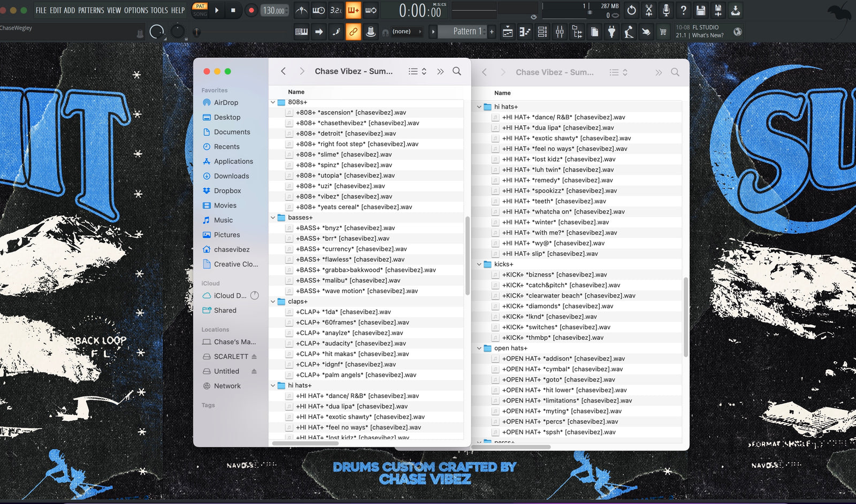
Task: Open the PATTERNS menu
Action: 91,10
